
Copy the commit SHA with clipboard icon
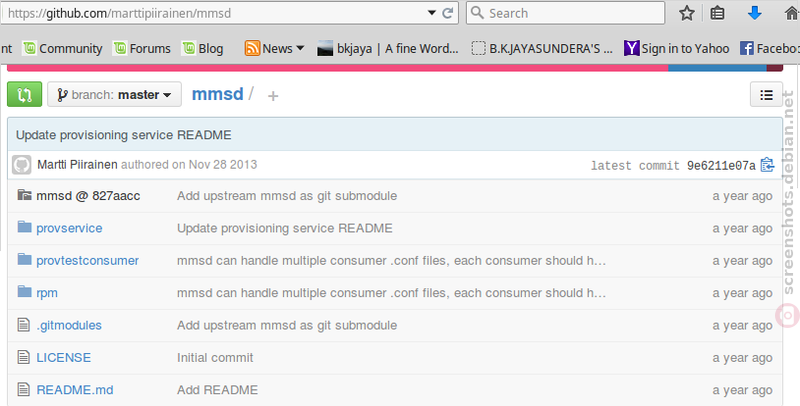[x=767, y=165]
